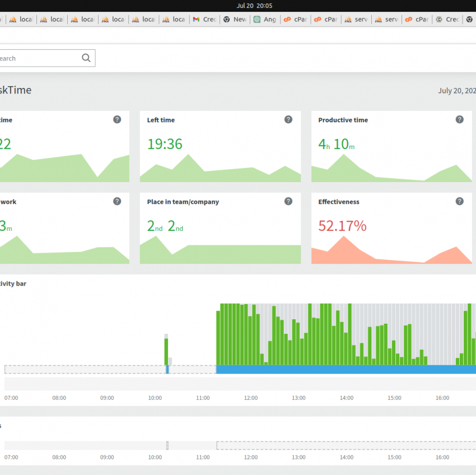Click the Productive time sparkline chart
Screen dimensions: 476x475
[x=391, y=168]
